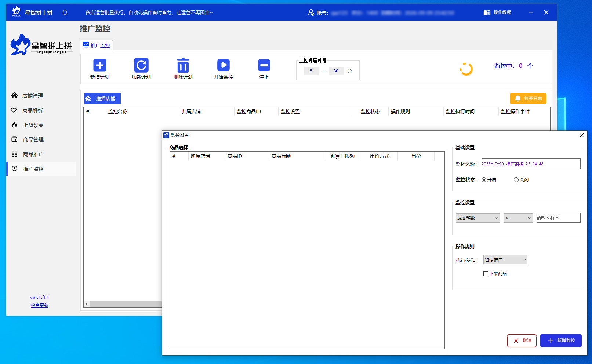Start monitoring with 开始监控 play icon
This screenshot has height=364, width=592.
pos(223,66)
